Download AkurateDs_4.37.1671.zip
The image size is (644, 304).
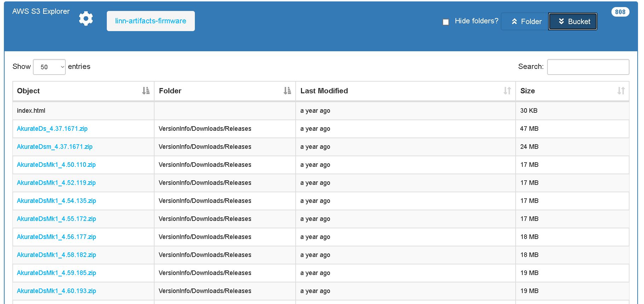coord(52,129)
